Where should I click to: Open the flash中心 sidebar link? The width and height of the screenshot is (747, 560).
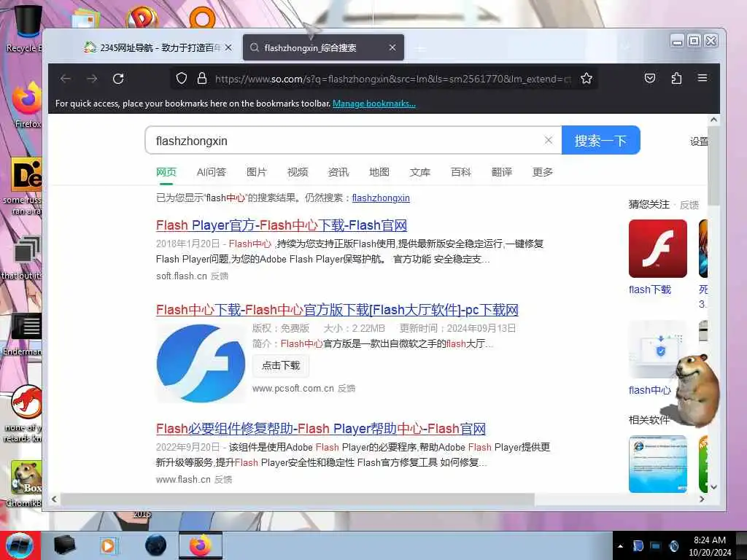(650, 390)
